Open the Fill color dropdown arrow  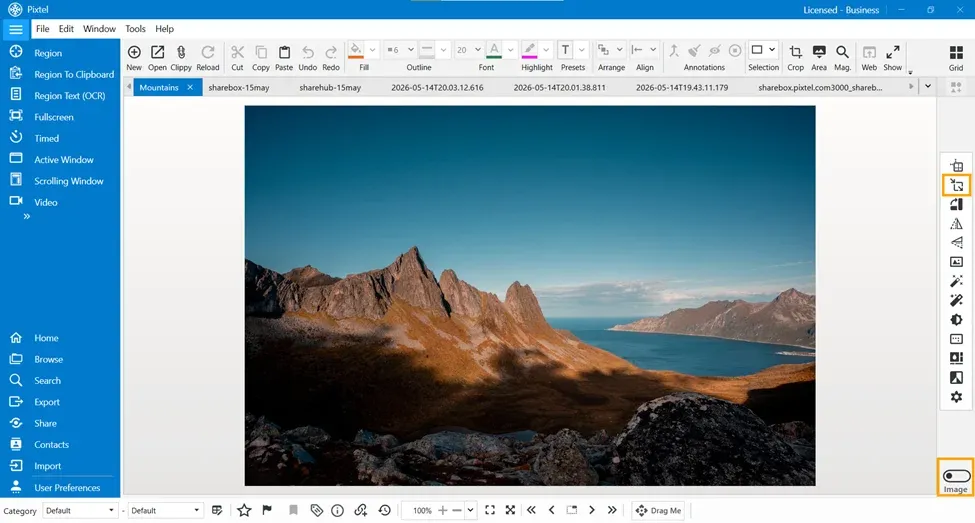(x=372, y=50)
